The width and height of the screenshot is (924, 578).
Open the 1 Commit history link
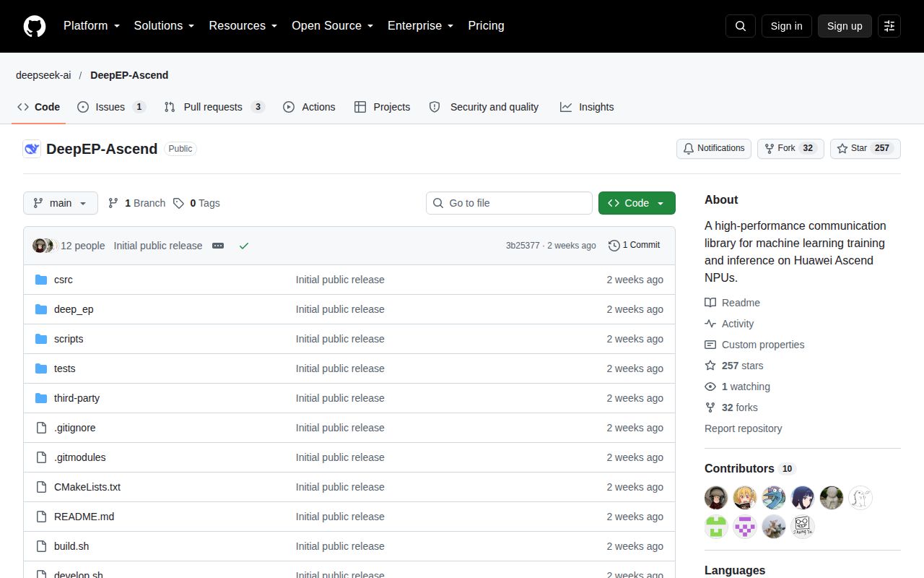(x=634, y=246)
